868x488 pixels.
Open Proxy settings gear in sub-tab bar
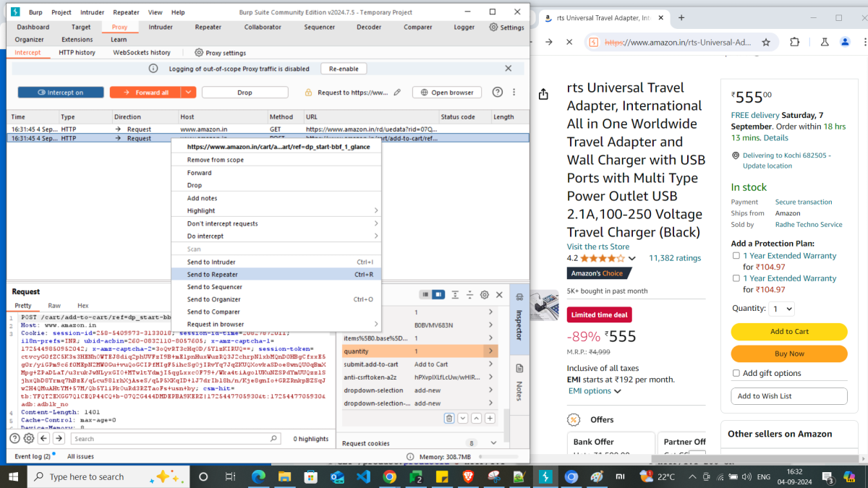[x=199, y=53]
